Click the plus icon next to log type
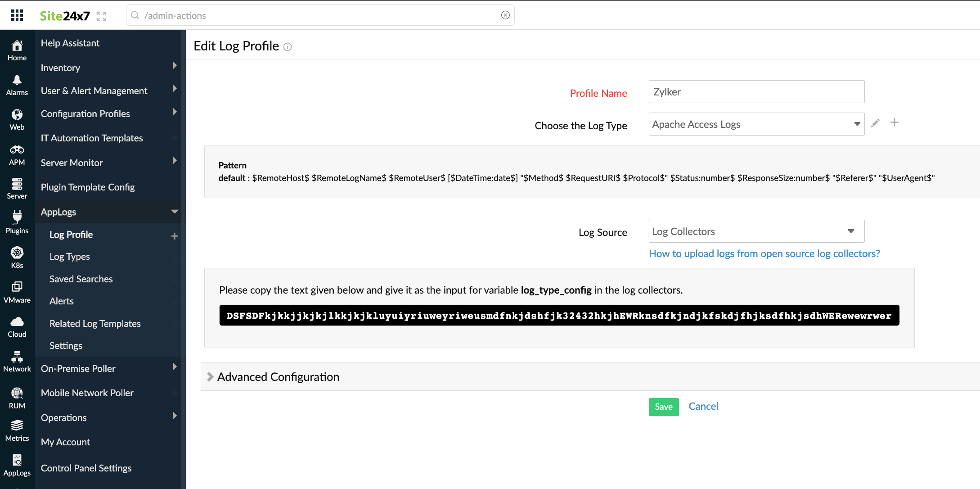Viewport: 980px width, 489px height. coord(895,122)
